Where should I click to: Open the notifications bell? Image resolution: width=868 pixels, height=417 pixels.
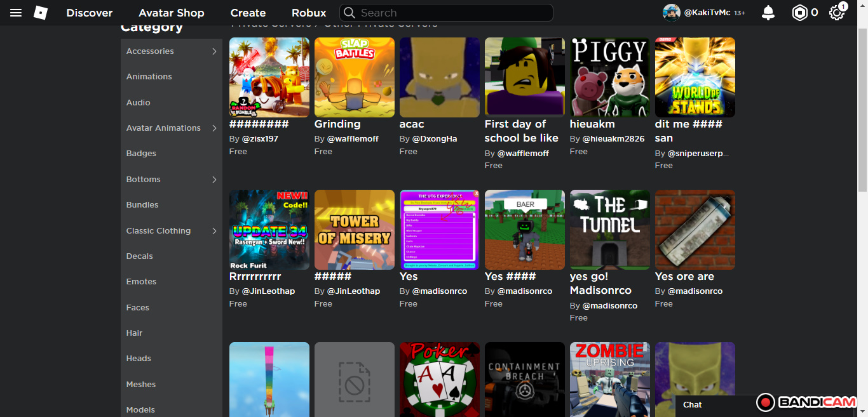[768, 13]
